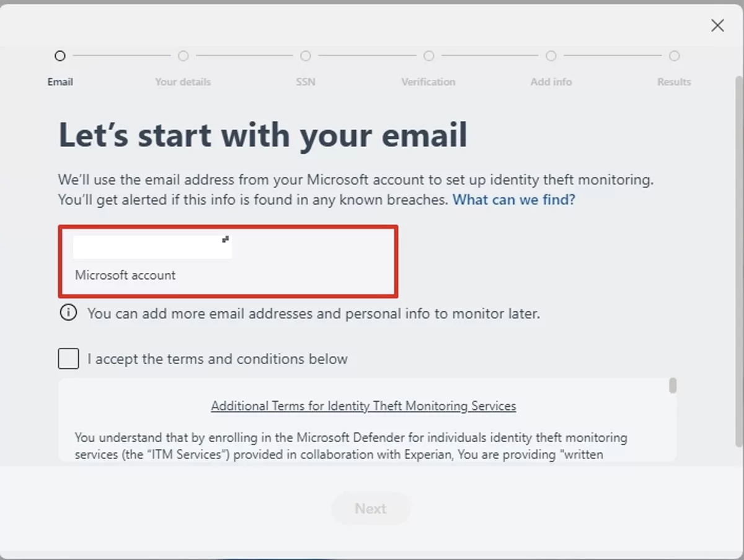Click the disabled Next button
The width and height of the screenshot is (744, 560).
click(371, 509)
